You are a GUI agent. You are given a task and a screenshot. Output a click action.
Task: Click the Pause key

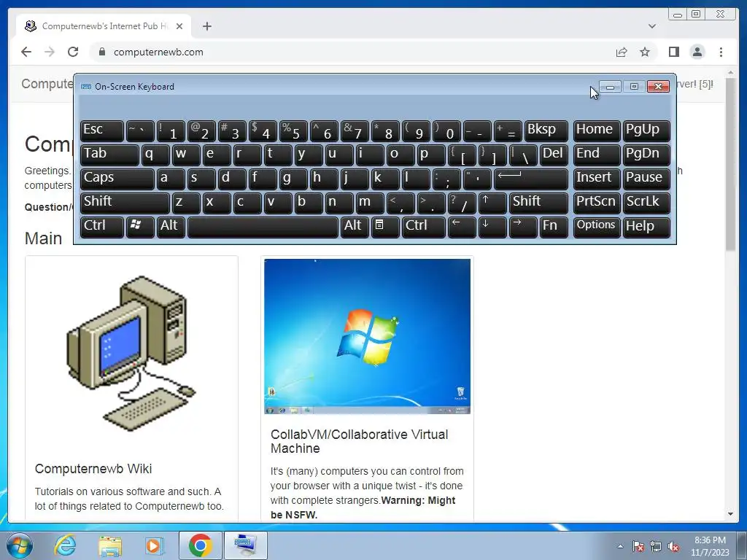coord(646,179)
